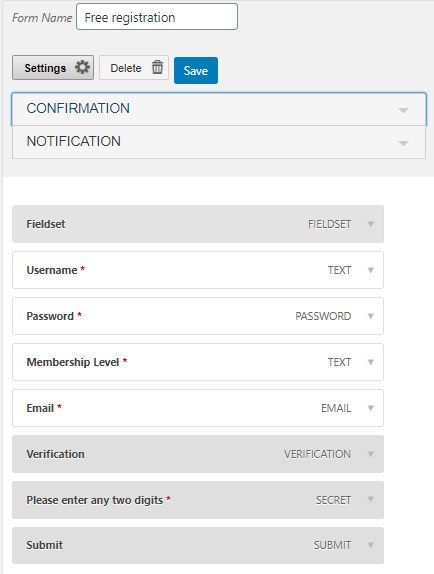Open the Membership Level field arrow
The image size is (434, 574).
[371, 362]
